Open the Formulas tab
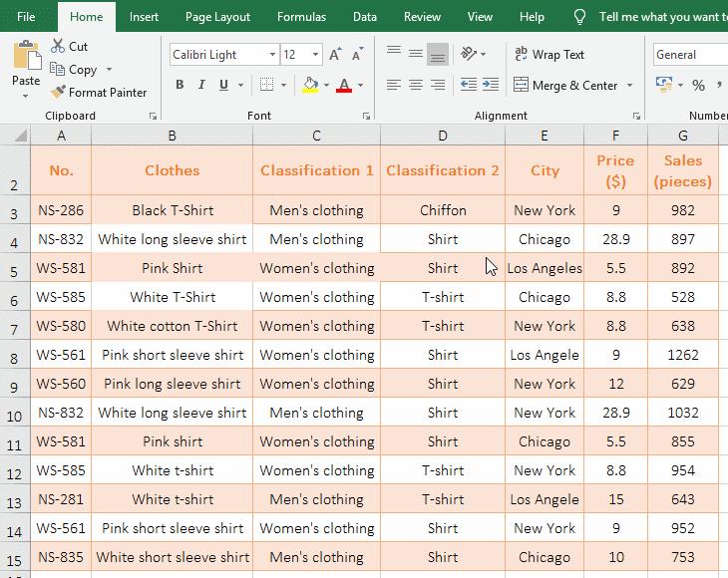 [301, 17]
